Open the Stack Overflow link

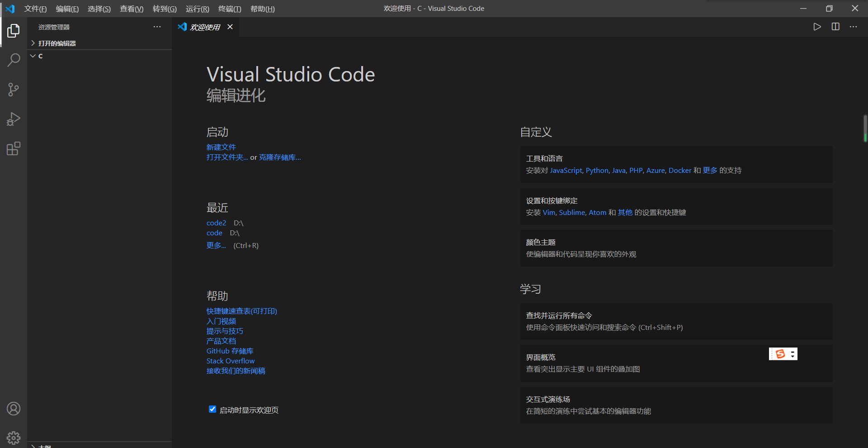[231, 361]
